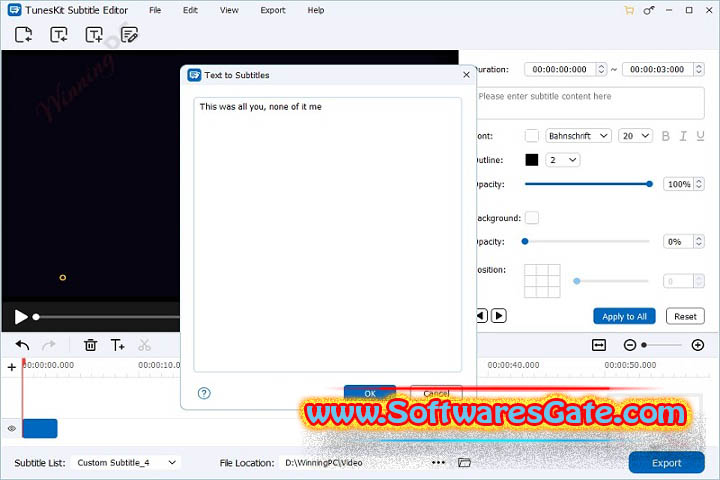The image size is (720, 480).
Task: Fit the timeline to window width icon
Action: click(599, 345)
